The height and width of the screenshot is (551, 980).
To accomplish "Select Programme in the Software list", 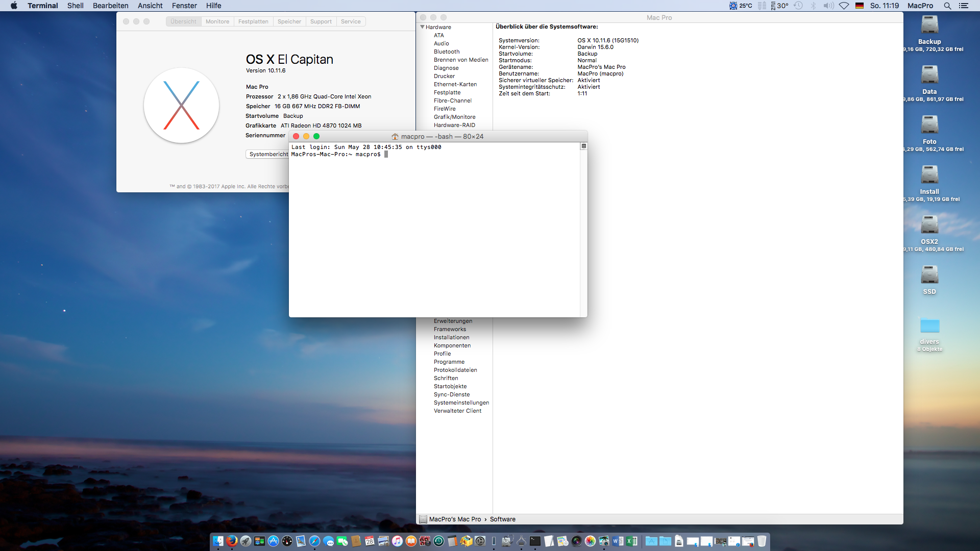I will pyautogui.click(x=449, y=362).
